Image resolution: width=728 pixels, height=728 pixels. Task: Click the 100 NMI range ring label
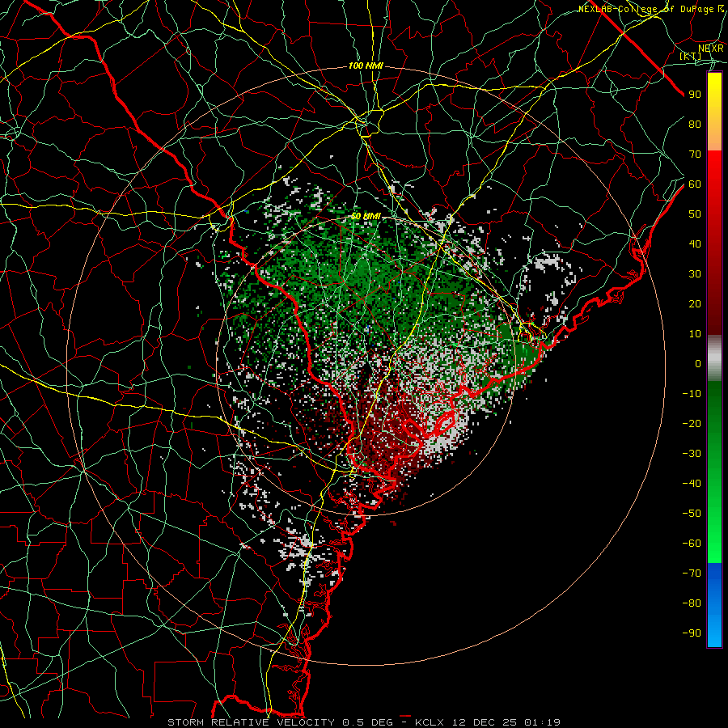(366, 66)
